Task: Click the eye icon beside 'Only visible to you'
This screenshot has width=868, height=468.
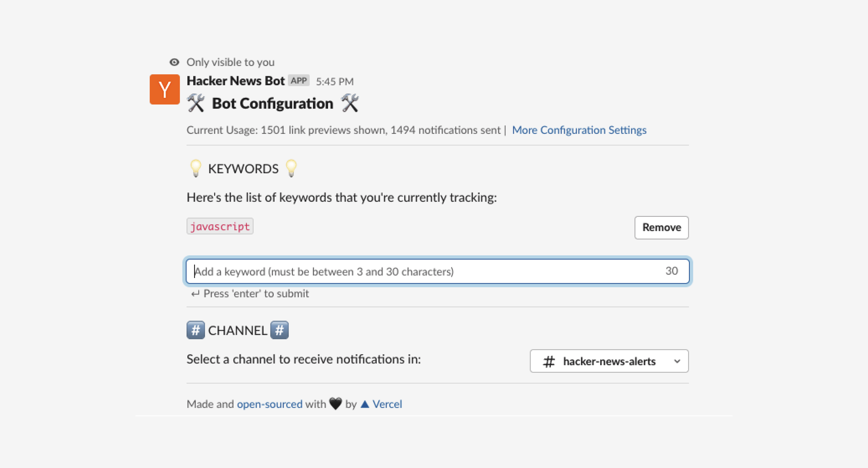Action: point(174,62)
